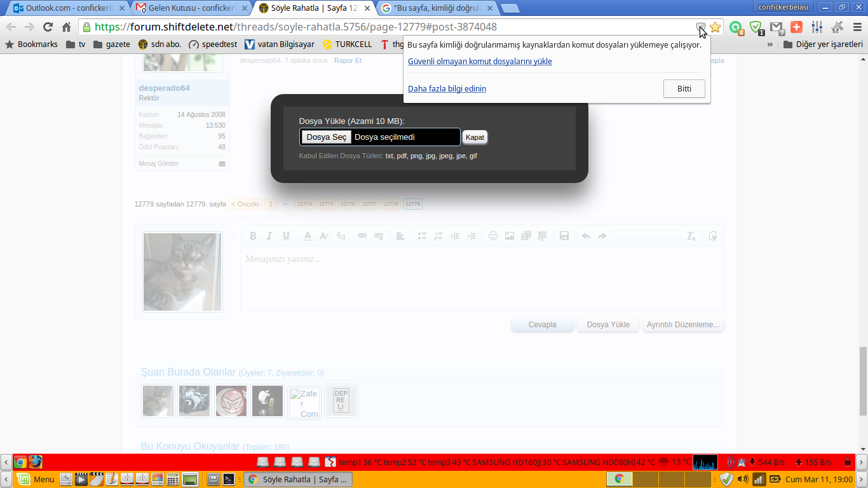Image resolution: width=868 pixels, height=488 pixels.
Task: Click the cat avatar beside the reply editor
Action: click(x=182, y=272)
